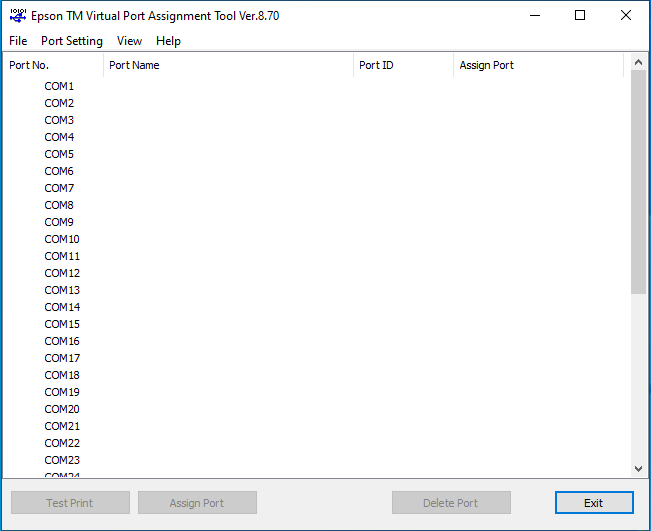Screen dimensions: 651x531
Task: Sort by Port ID column header
Action: (x=403, y=65)
